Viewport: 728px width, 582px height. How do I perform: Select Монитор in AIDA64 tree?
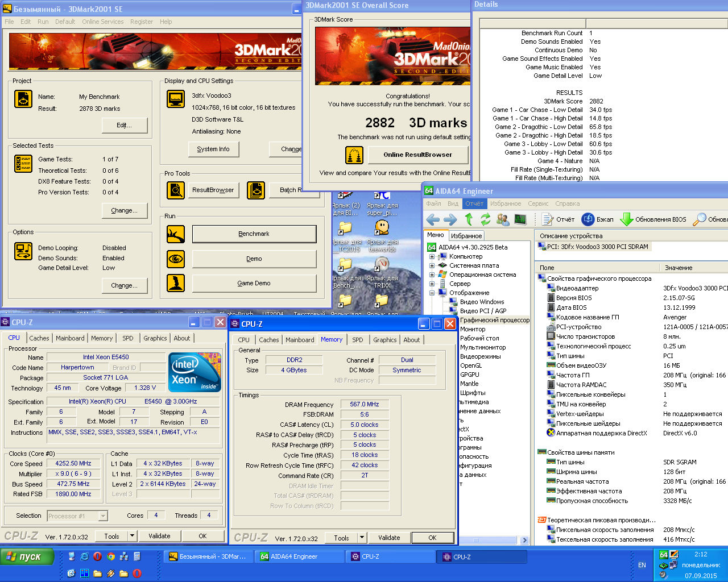click(473, 329)
